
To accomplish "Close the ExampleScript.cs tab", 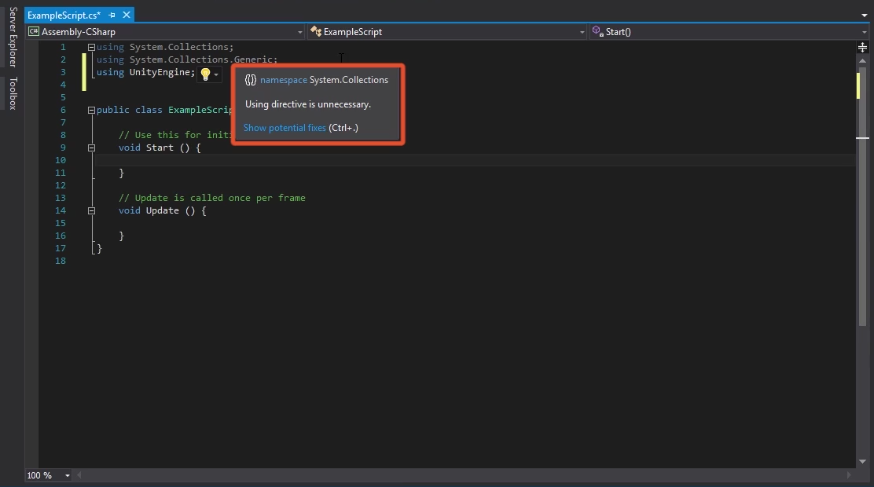I will (x=127, y=15).
